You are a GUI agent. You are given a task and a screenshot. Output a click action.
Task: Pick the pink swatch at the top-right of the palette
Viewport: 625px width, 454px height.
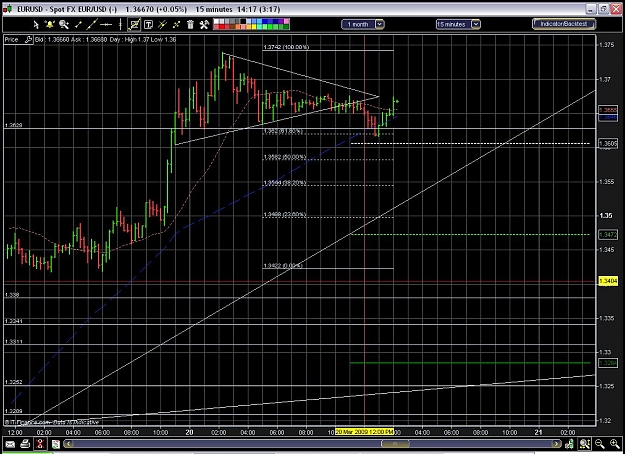[x=286, y=22]
